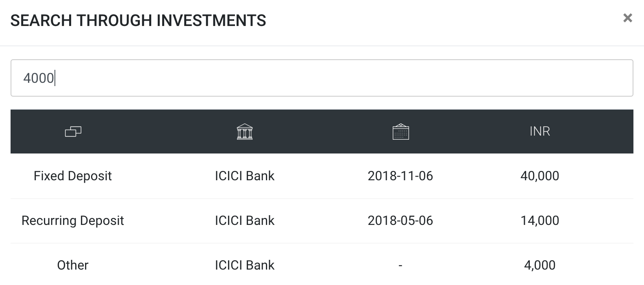644x285 pixels.
Task: Select the Recurring Deposit result
Action: 73,220
